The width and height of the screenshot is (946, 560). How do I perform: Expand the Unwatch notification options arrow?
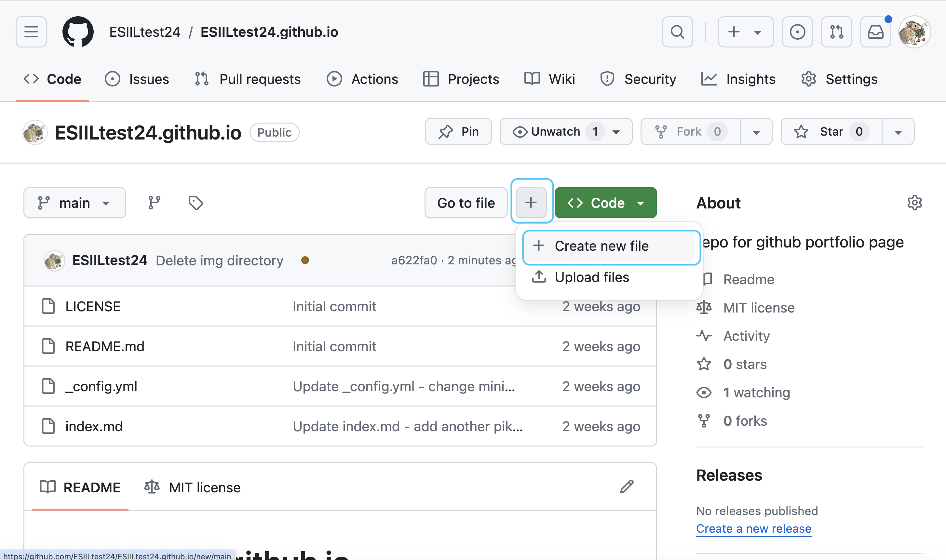coord(616,132)
